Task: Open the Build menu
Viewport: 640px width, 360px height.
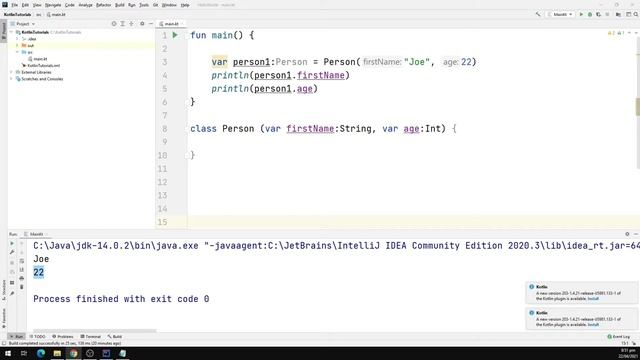Action: pos(120,5)
